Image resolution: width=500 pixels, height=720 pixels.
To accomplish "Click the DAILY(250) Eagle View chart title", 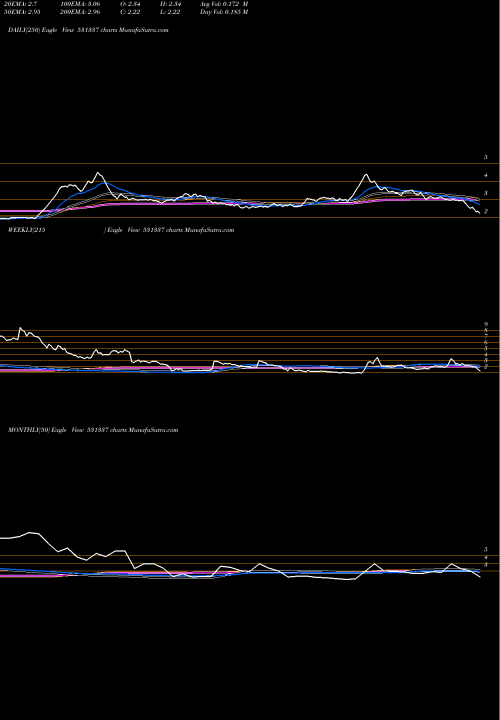I will coord(88,30).
